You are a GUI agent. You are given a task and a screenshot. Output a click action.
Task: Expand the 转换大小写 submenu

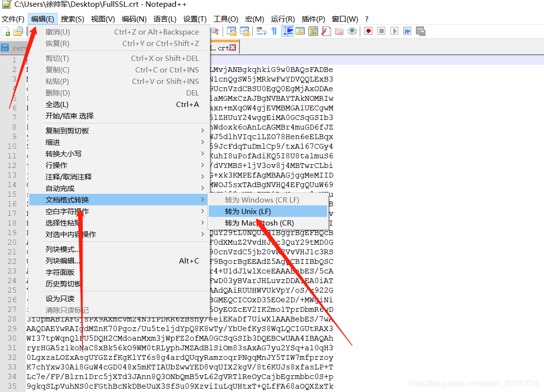coord(119,154)
